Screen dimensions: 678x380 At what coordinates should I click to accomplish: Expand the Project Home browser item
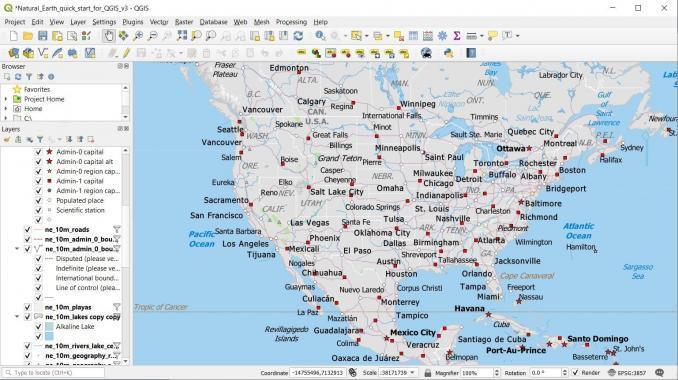pyautogui.click(x=6, y=99)
